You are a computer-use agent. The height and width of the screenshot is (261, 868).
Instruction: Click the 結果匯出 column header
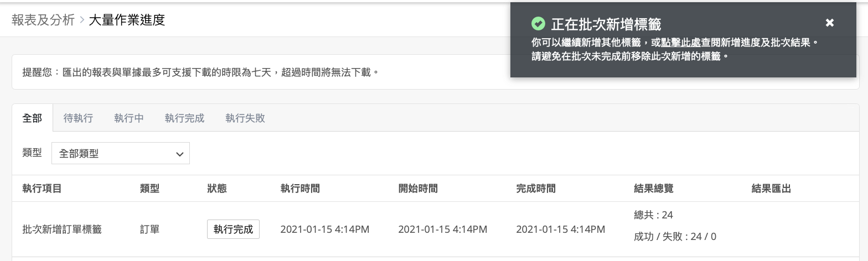[771, 189]
